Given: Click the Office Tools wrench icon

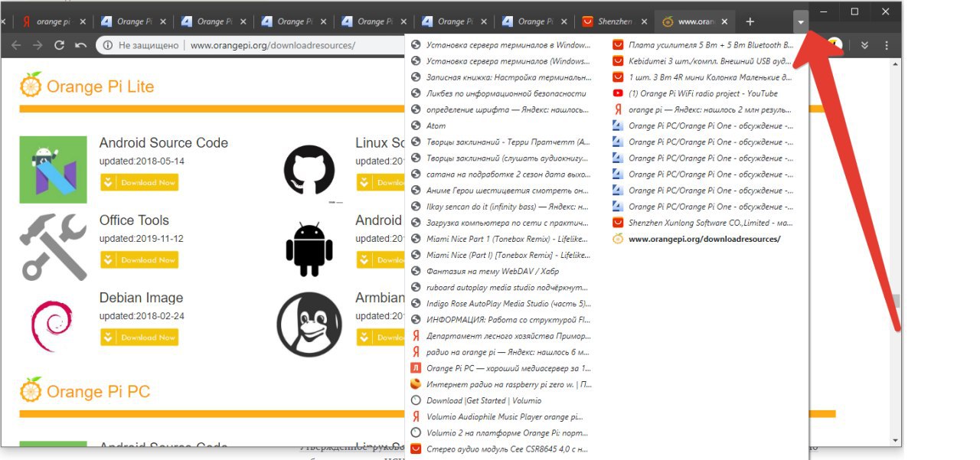Looking at the screenshot, I should point(53,246).
